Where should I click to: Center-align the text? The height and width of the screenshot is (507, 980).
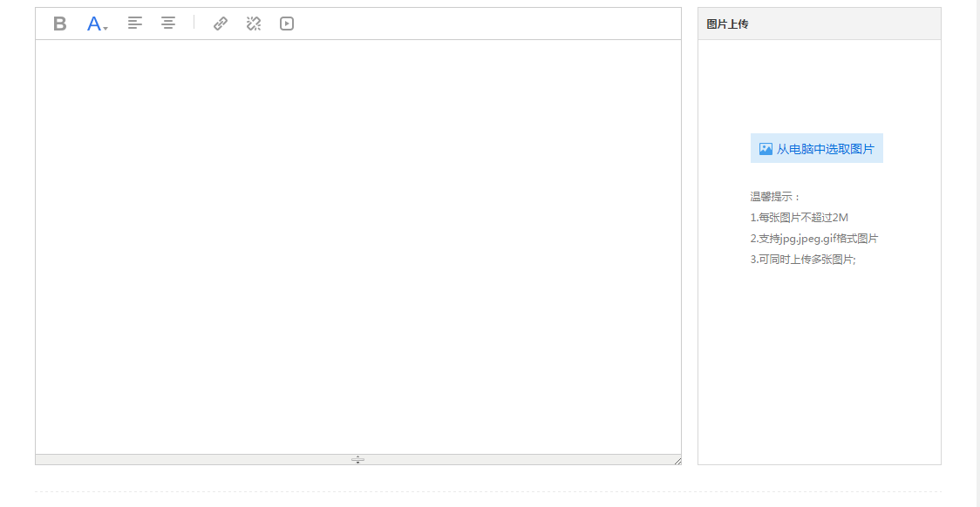coord(168,24)
